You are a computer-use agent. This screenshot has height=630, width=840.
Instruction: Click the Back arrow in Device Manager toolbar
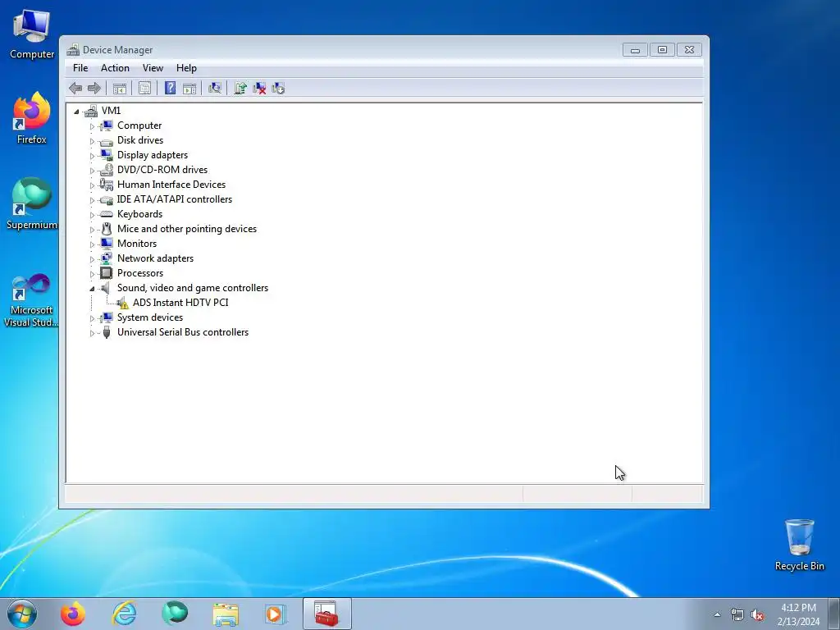tap(75, 89)
